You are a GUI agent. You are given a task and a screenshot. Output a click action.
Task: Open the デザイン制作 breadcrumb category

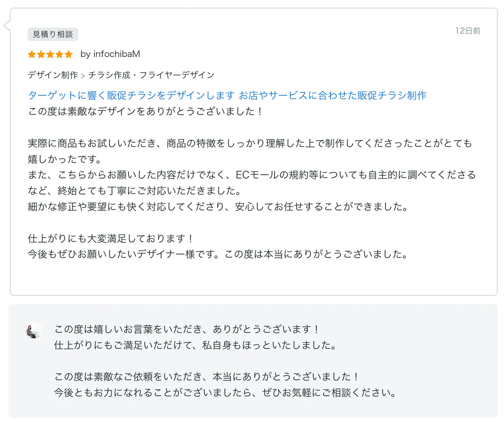pos(53,75)
